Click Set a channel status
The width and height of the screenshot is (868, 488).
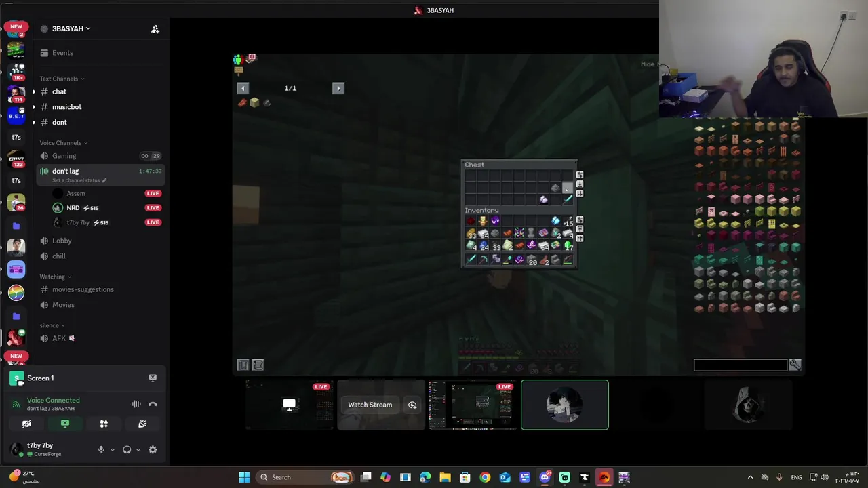point(79,180)
